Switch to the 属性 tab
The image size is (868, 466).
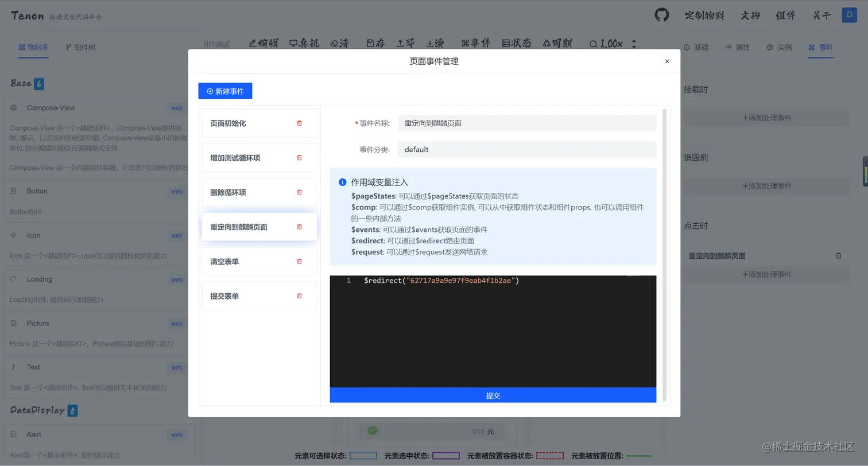pyautogui.click(x=737, y=47)
